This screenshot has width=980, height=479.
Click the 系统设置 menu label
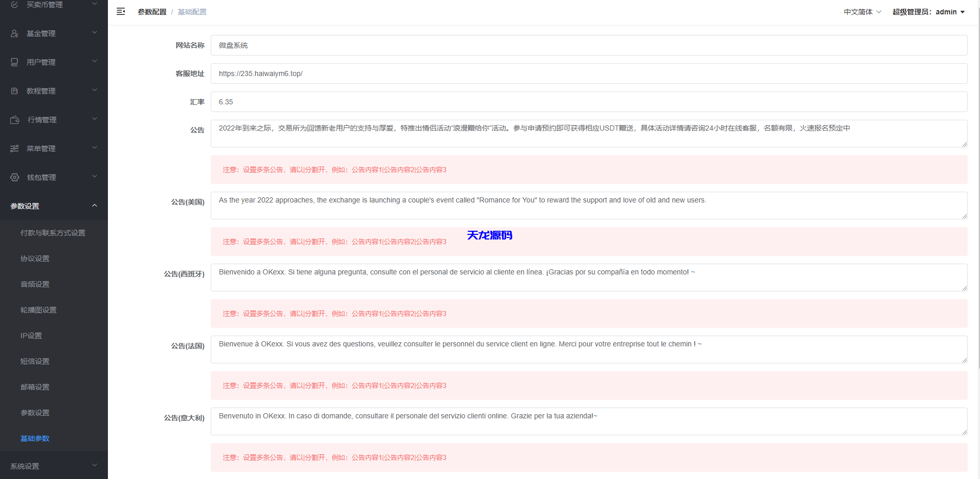pos(25,466)
